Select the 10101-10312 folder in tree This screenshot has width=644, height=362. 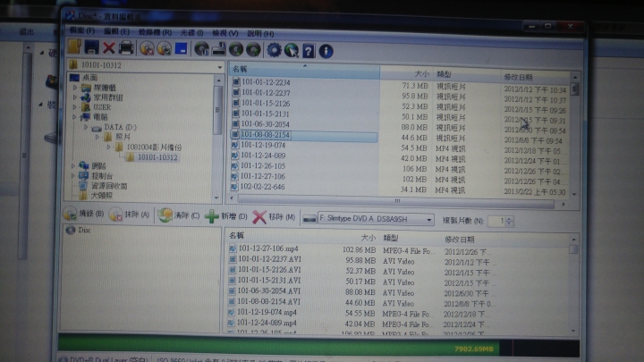[157, 157]
